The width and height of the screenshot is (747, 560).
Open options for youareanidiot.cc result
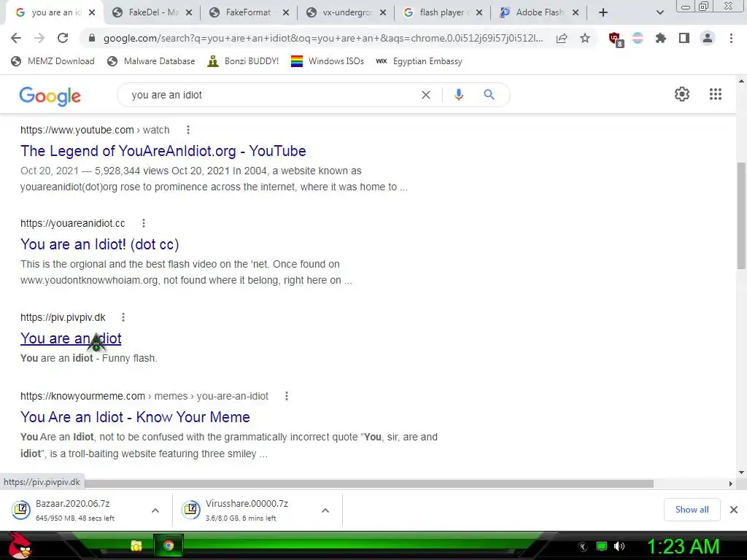click(144, 223)
